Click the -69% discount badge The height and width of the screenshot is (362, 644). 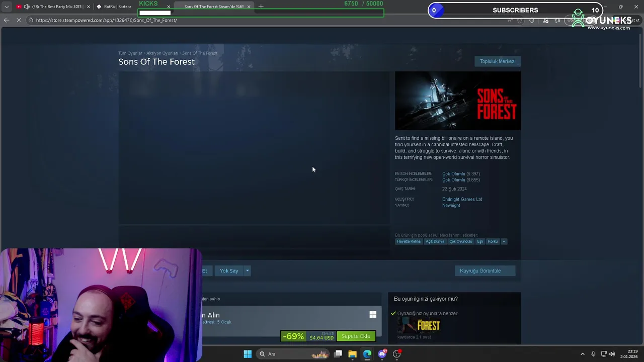point(293,336)
